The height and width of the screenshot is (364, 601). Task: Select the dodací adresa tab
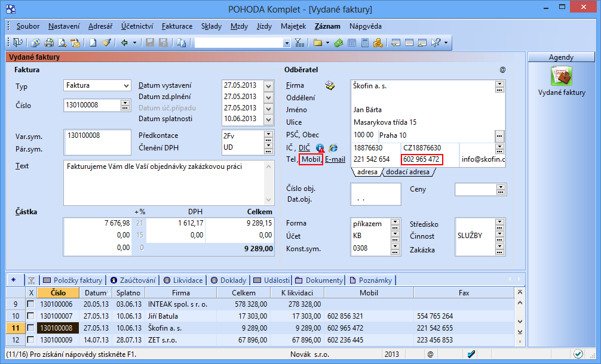(407, 172)
